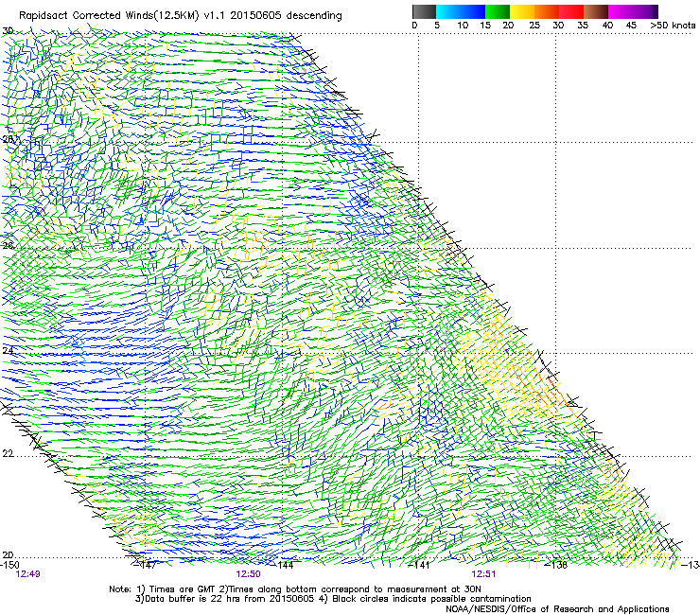Click the longitude label '-147'
This screenshot has width=700, height=615.
pyautogui.click(x=146, y=565)
